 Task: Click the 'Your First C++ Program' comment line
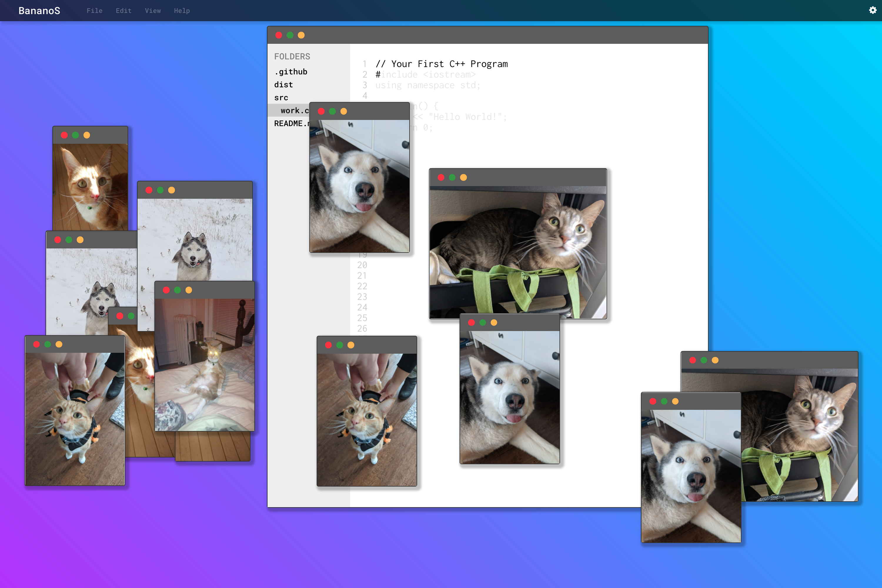pyautogui.click(x=441, y=64)
